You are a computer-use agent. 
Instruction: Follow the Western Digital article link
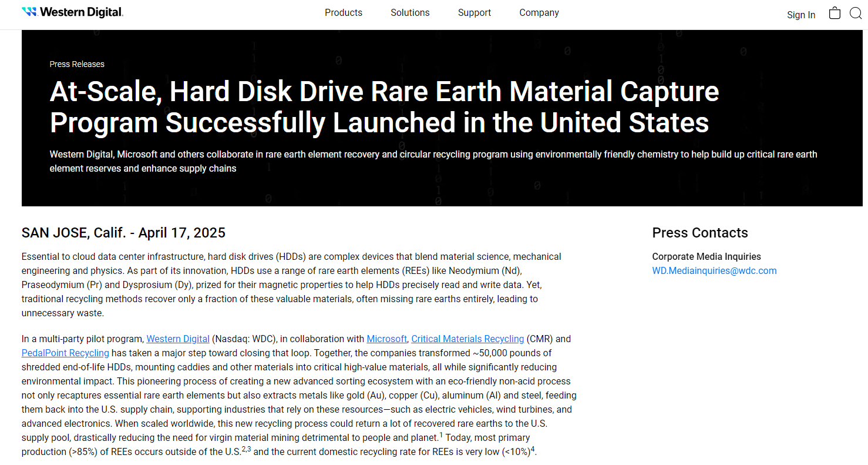(178, 339)
